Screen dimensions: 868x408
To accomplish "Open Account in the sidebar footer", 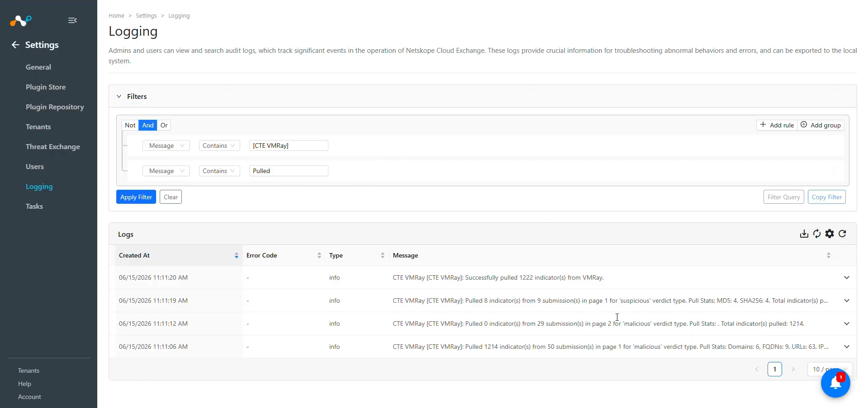I will pyautogui.click(x=30, y=397).
